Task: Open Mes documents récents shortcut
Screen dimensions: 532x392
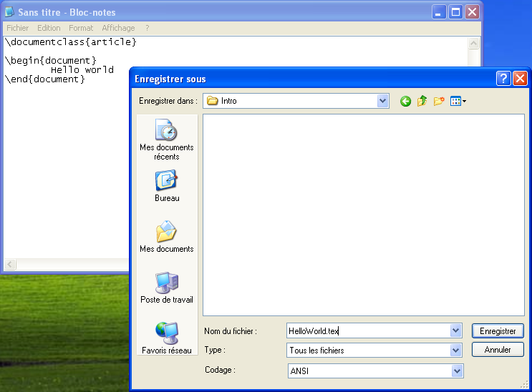Action: [x=167, y=139]
